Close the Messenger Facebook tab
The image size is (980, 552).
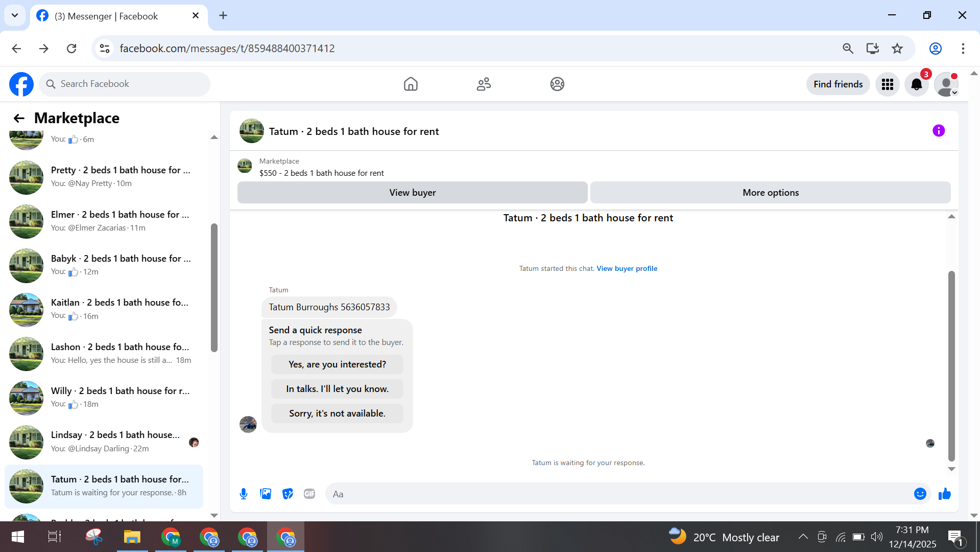pyautogui.click(x=196, y=16)
